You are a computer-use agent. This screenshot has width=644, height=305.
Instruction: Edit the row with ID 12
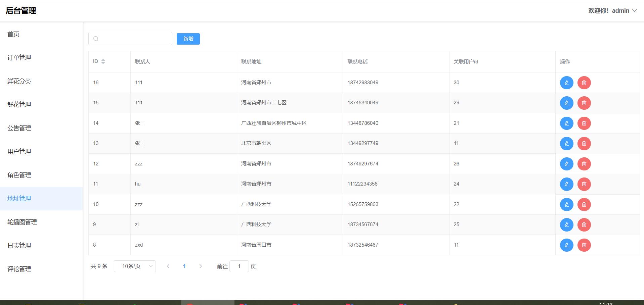click(566, 164)
